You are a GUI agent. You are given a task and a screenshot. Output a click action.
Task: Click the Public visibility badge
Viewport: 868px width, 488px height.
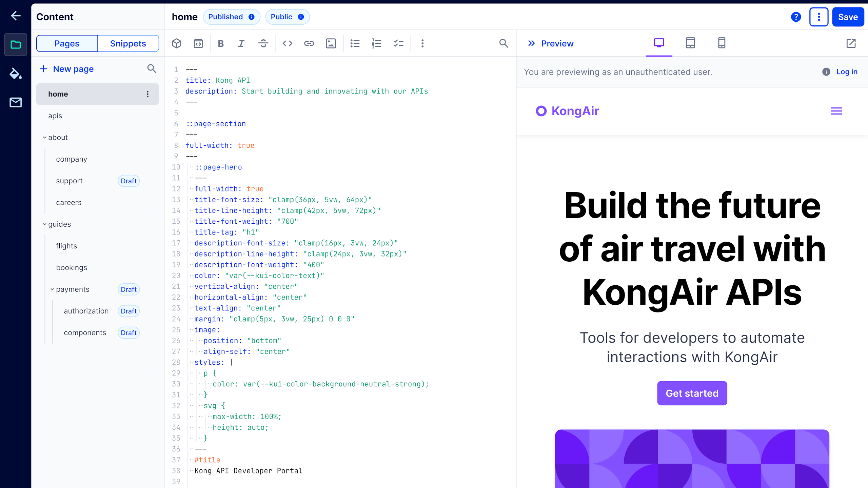288,17
